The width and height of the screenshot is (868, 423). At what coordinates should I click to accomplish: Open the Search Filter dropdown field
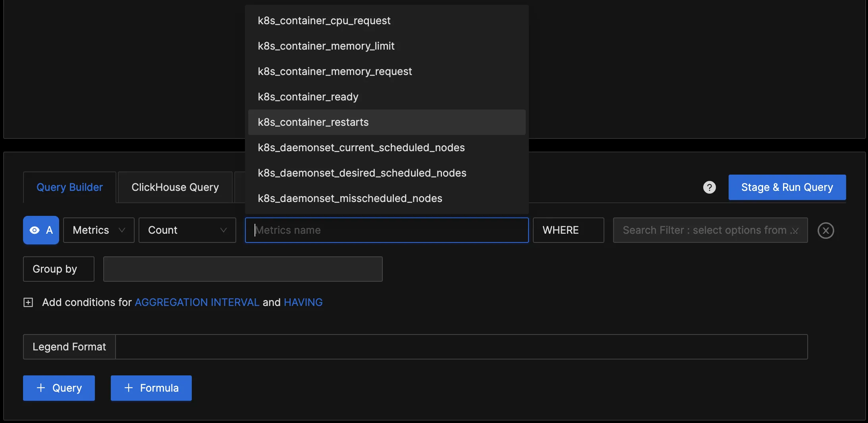[x=710, y=230]
